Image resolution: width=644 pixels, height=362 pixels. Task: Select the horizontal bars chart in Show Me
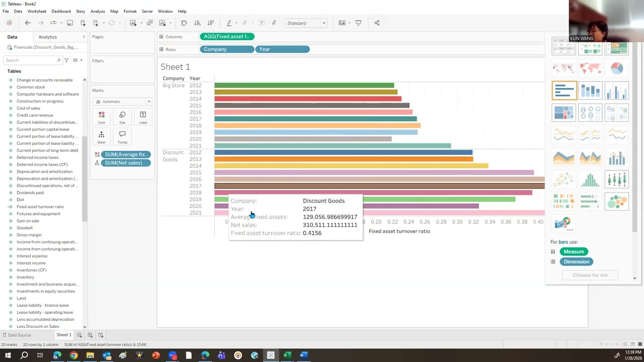click(x=564, y=91)
